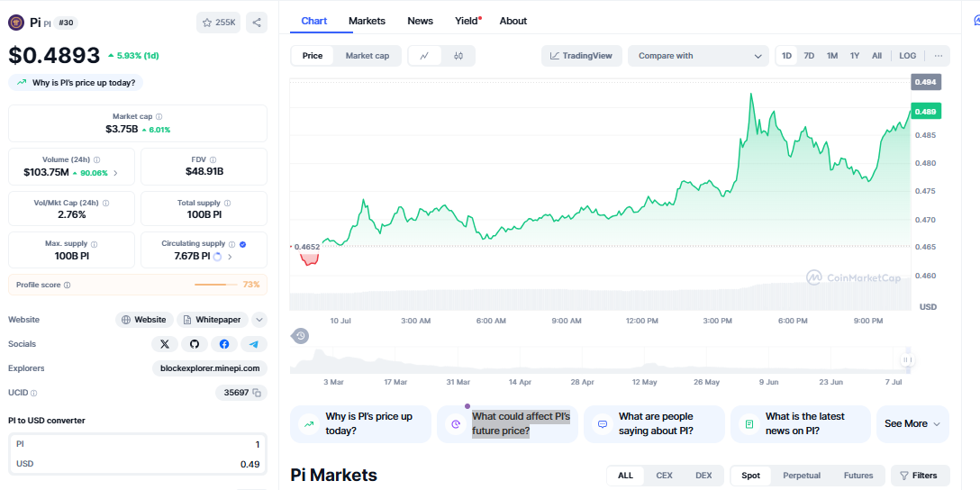Click the Pi coin logo icon

point(16,23)
